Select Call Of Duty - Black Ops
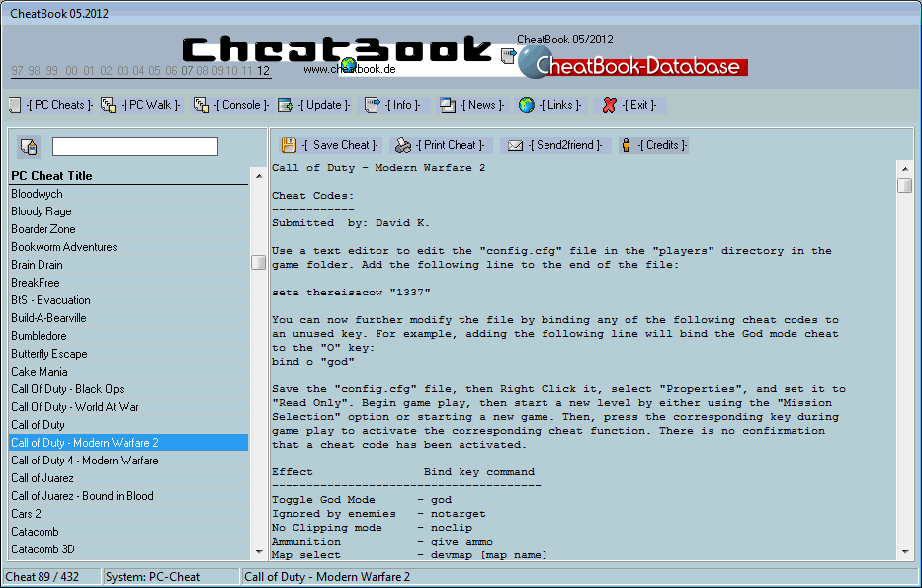The width and height of the screenshot is (922, 588). (x=128, y=389)
